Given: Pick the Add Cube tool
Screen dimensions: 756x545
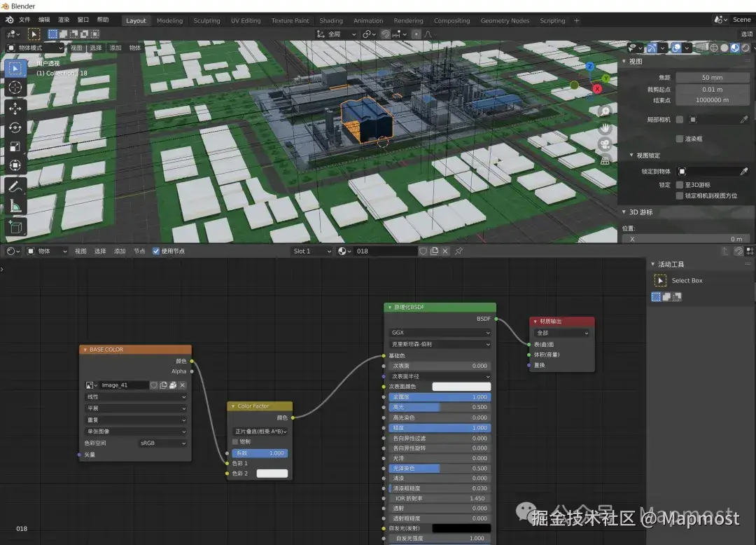Looking at the screenshot, I should 15,226.
